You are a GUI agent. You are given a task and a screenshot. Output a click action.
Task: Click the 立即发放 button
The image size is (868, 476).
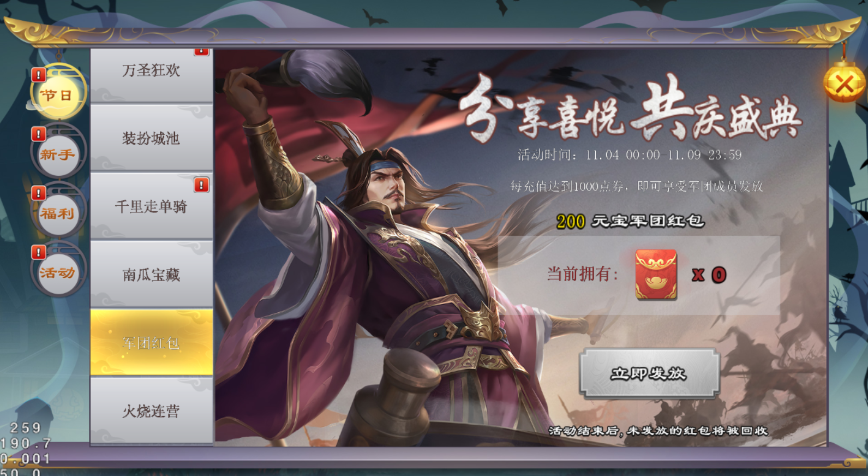649,373
